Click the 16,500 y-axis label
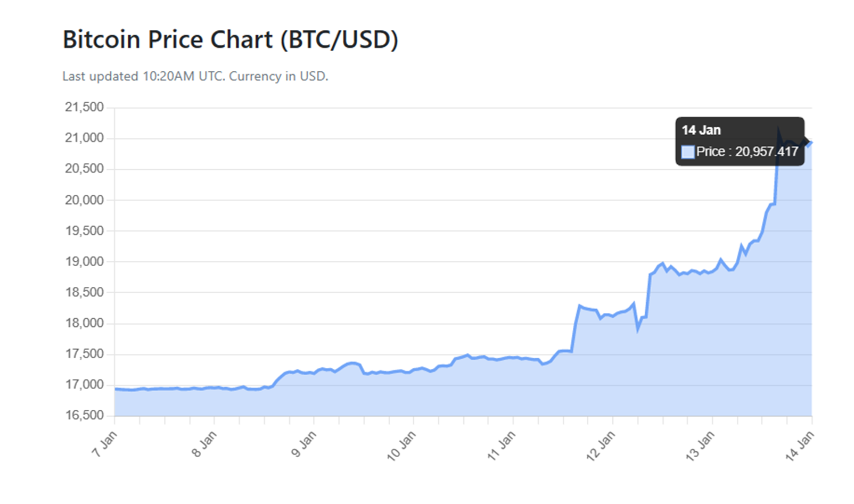This screenshot has height=504, width=854. pos(84,415)
